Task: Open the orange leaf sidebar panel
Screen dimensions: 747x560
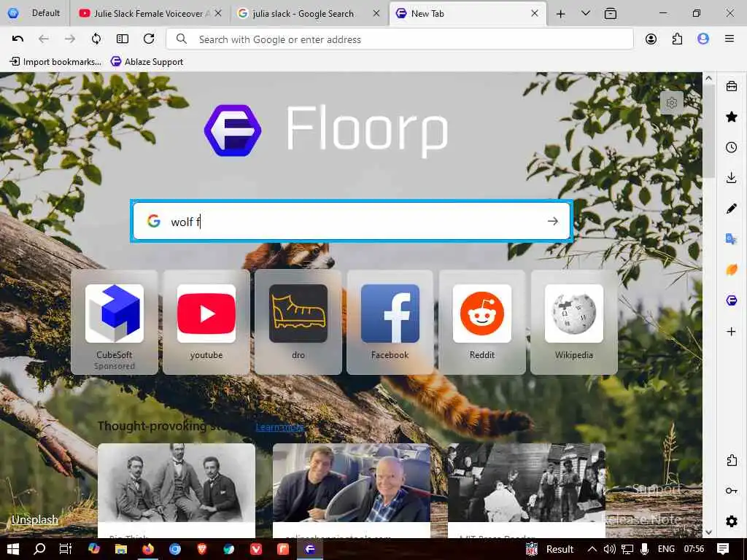Action: click(731, 270)
